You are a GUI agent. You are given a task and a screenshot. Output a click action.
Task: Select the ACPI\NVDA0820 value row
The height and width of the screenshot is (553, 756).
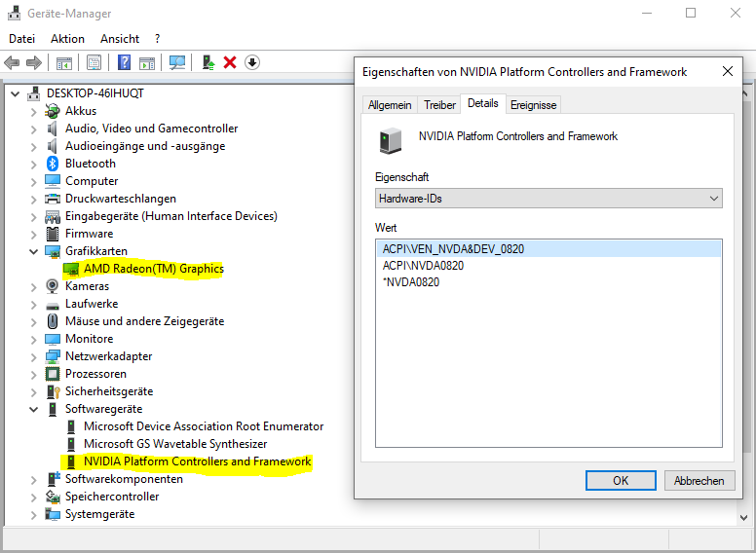pyautogui.click(x=548, y=266)
